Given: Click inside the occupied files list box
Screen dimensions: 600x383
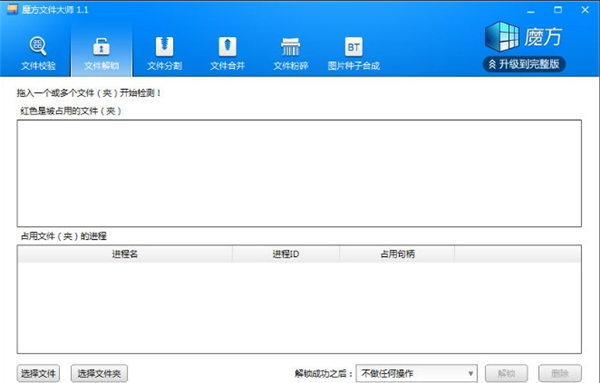Looking at the screenshot, I should 299,173.
